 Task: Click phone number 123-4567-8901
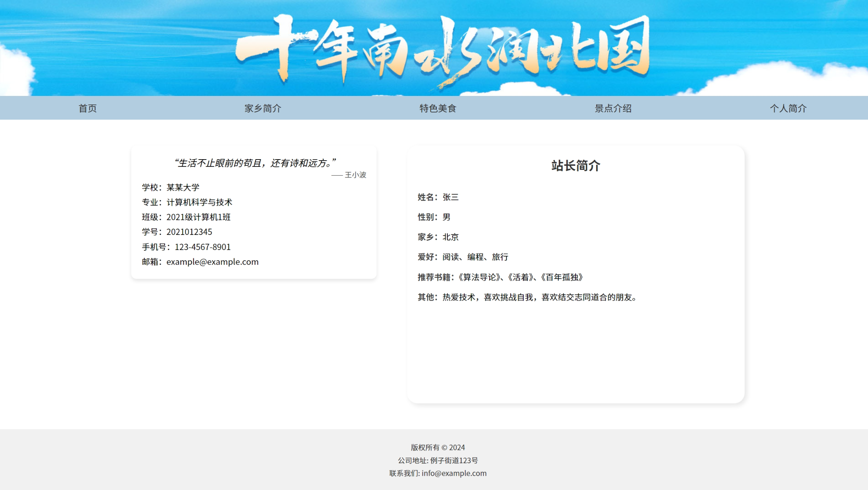202,247
